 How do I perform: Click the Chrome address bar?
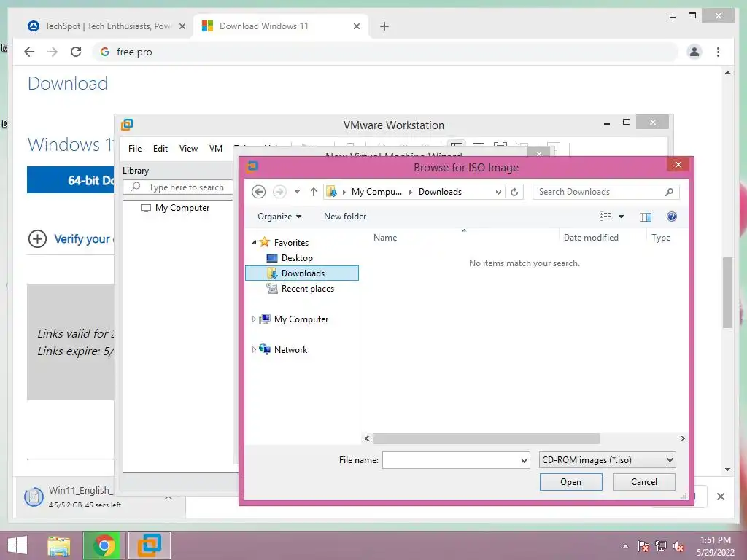pyautogui.click(x=386, y=52)
